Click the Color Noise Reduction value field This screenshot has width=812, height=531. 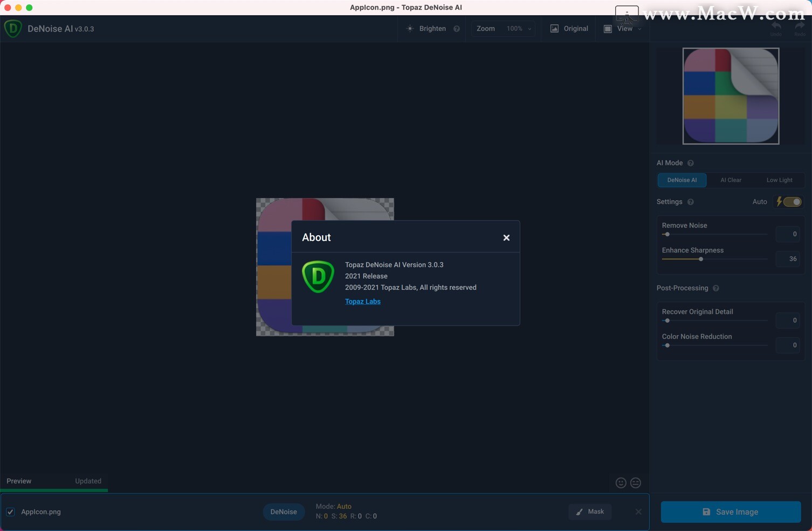pos(788,345)
